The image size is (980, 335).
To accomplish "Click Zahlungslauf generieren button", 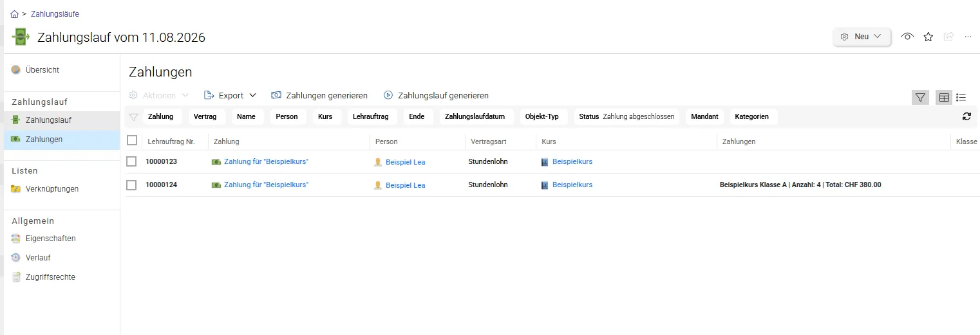I will [436, 95].
